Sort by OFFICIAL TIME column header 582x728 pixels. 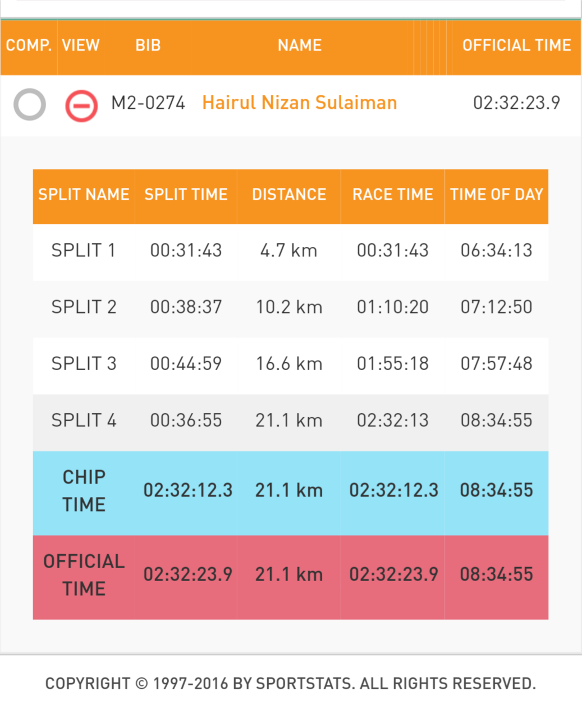(x=516, y=45)
